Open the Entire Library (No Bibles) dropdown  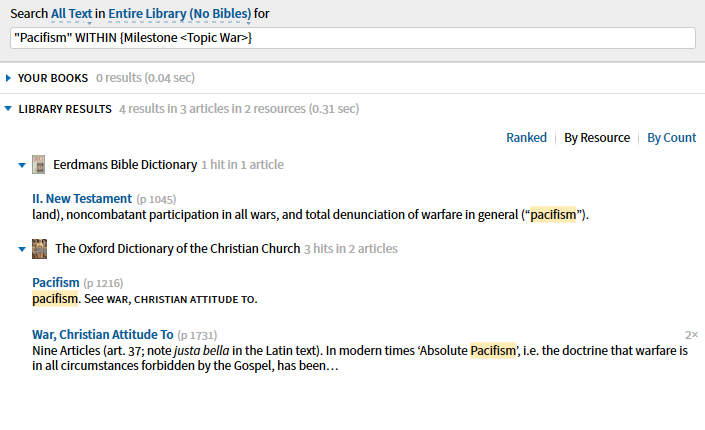point(182,13)
